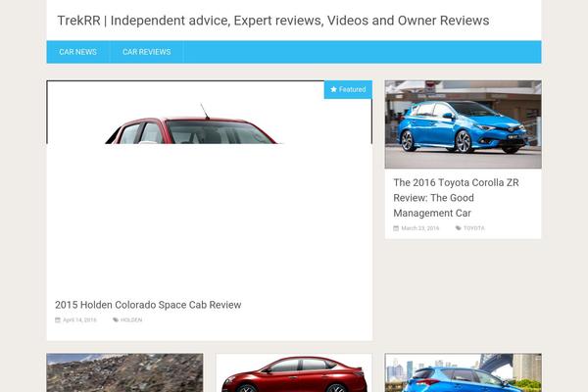Image resolution: width=588 pixels, height=392 pixels.
Task: Open the TrekRR site title link
Action: click(273, 21)
